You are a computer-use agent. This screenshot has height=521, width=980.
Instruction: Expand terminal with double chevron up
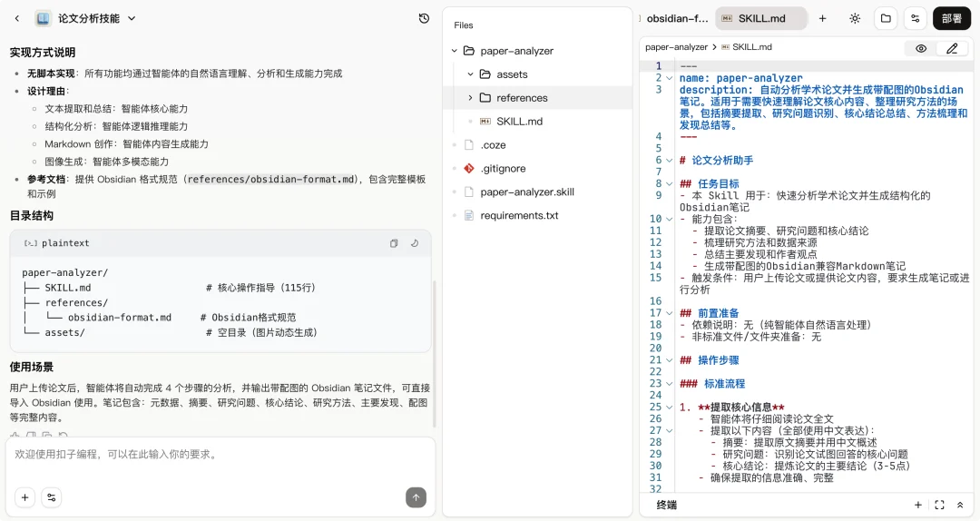click(x=960, y=505)
